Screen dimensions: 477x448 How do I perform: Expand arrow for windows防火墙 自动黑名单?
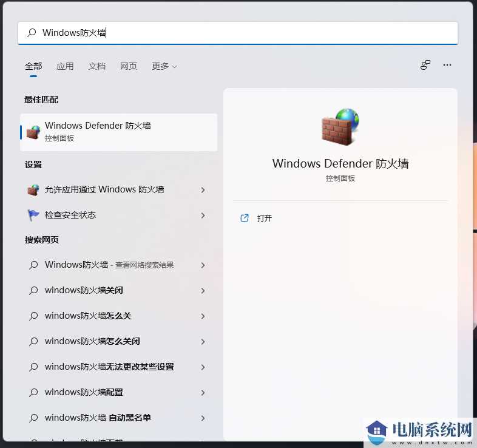pyautogui.click(x=203, y=418)
